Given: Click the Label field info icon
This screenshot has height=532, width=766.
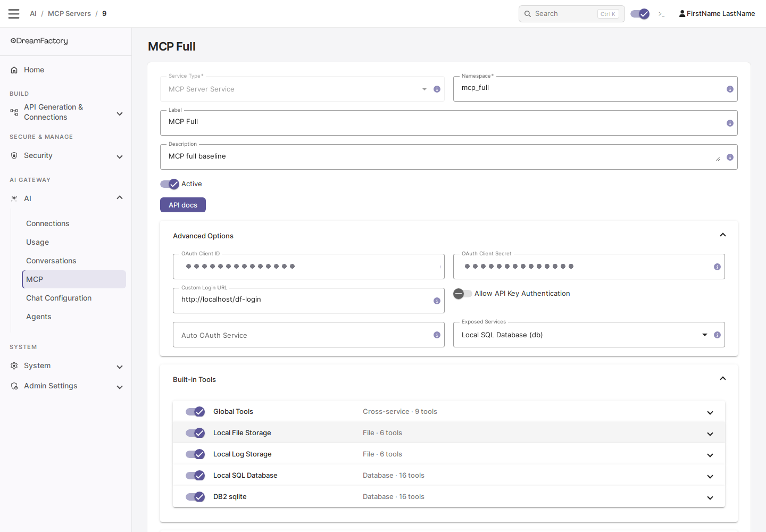Looking at the screenshot, I should (730, 123).
